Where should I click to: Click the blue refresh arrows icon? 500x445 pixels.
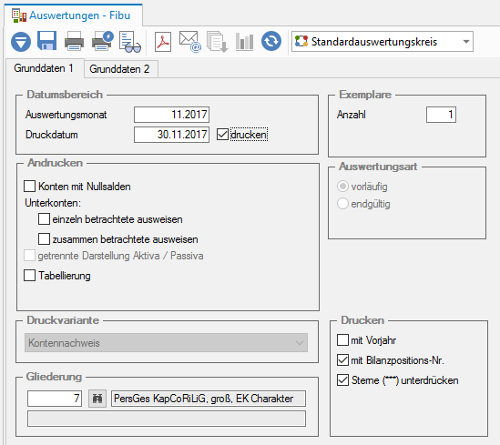click(271, 41)
